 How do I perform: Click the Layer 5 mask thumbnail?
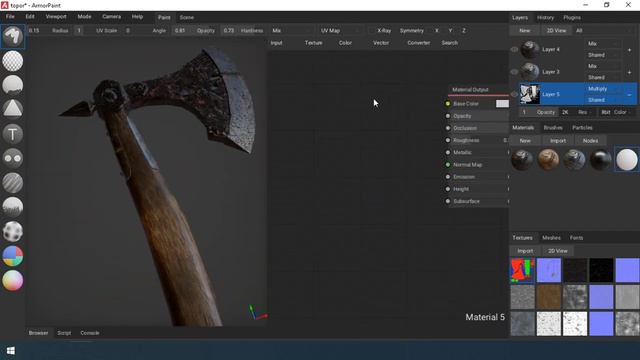pyautogui.click(x=530, y=94)
